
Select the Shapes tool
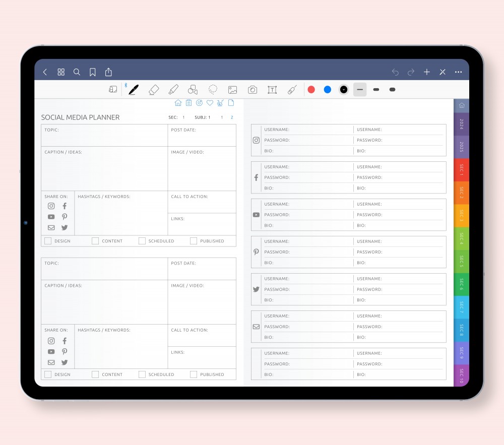click(x=193, y=90)
